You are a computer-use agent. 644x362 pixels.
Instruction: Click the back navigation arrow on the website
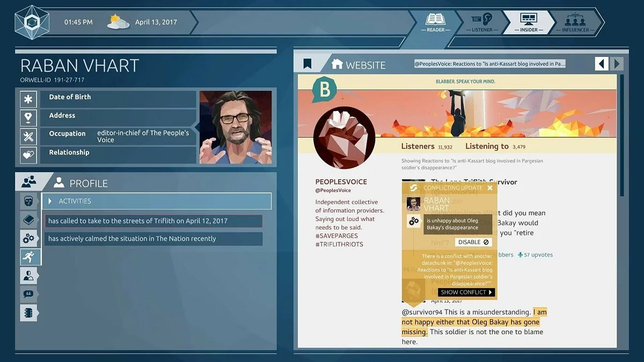601,63
